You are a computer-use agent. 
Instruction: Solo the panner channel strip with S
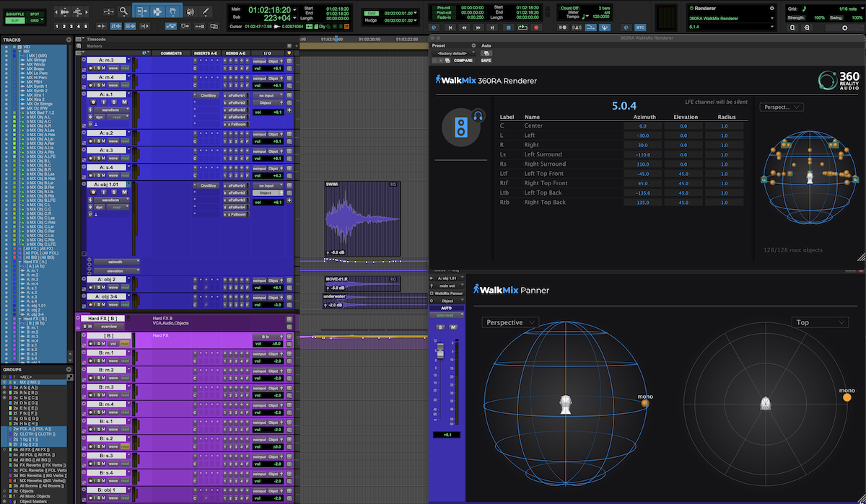tap(442, 327)
